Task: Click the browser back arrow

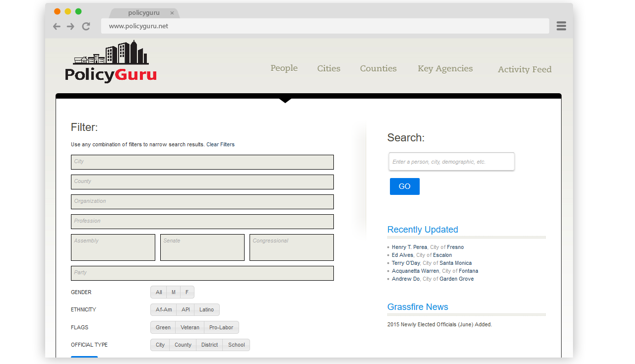Action: pyautogui.click(x=57, y=26)
